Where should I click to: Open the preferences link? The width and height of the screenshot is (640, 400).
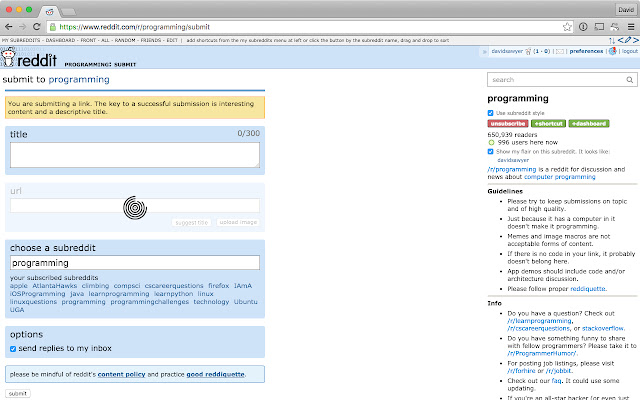(586, 51)
